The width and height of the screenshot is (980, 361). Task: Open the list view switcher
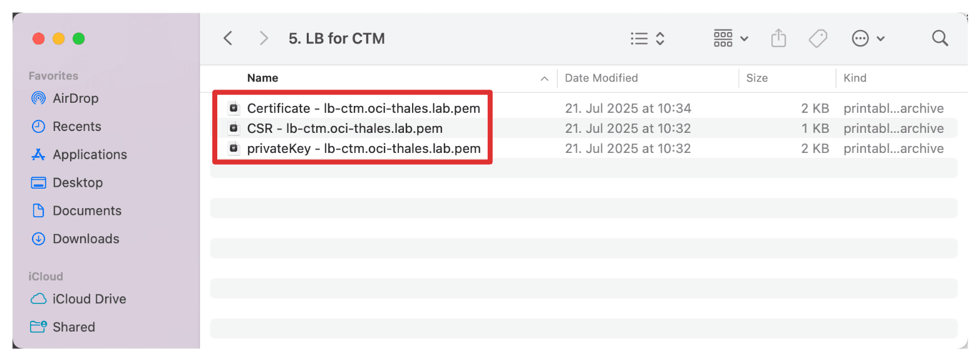[647, 39]
